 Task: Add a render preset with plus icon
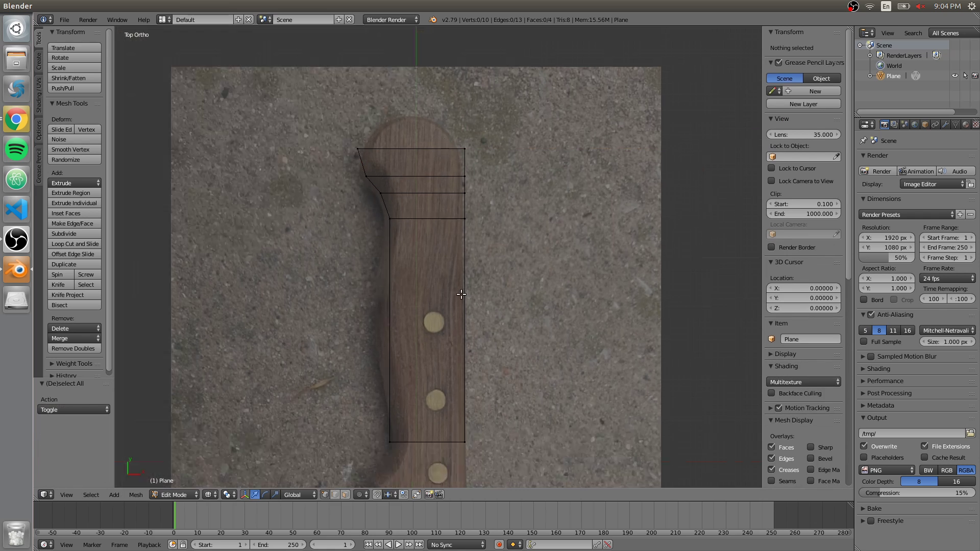tap(960, 214)
